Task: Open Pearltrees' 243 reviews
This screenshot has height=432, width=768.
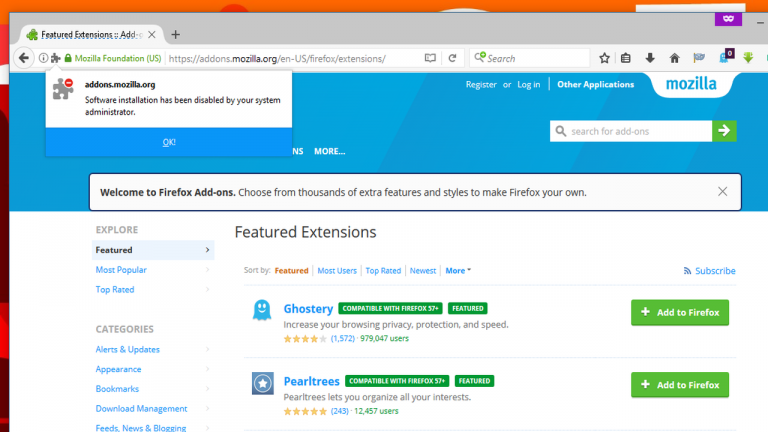Action: (x=339, y=411)
